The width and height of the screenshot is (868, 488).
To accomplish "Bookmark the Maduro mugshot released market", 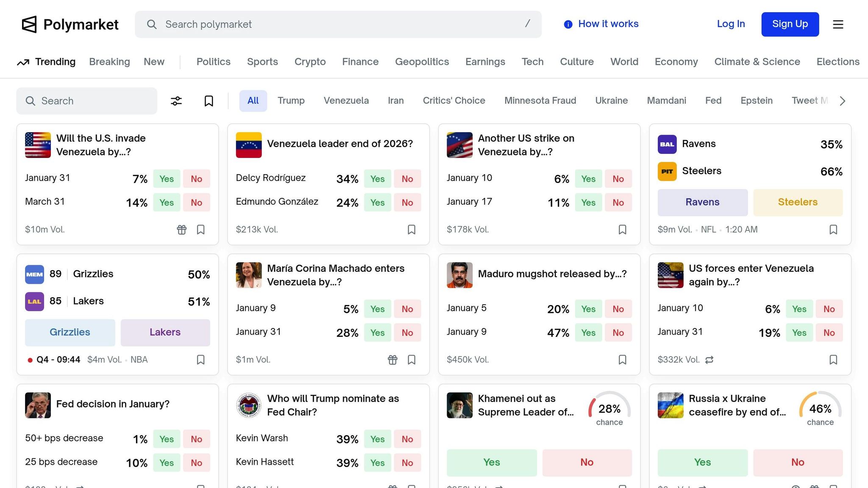I will click(622, 360).
